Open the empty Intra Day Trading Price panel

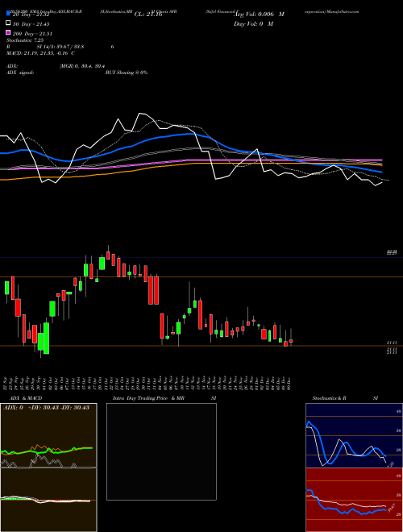point(161,451)
